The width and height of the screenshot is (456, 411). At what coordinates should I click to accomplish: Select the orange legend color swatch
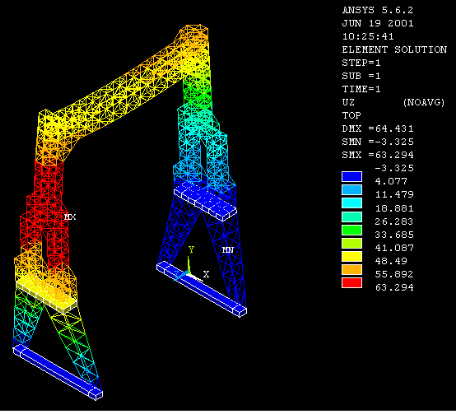352,270
